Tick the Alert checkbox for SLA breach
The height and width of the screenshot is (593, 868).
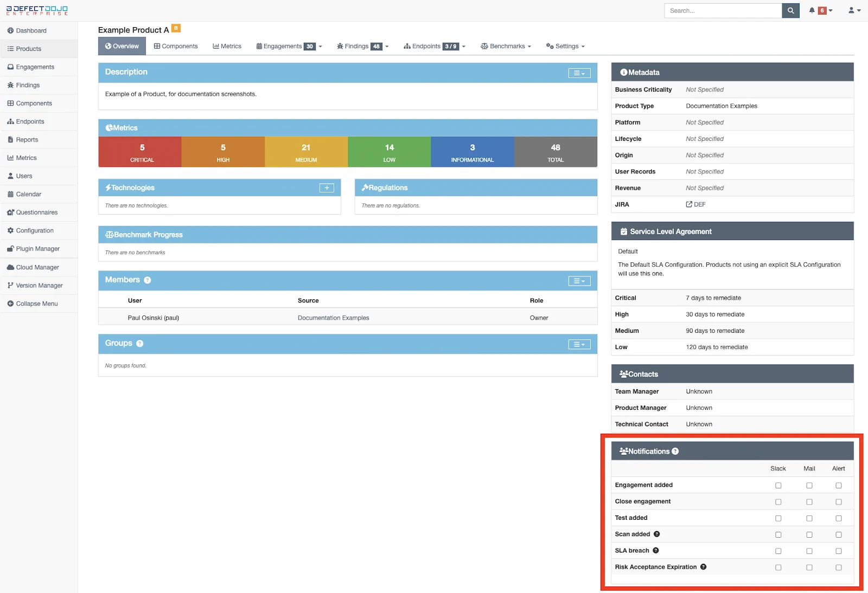838,551
